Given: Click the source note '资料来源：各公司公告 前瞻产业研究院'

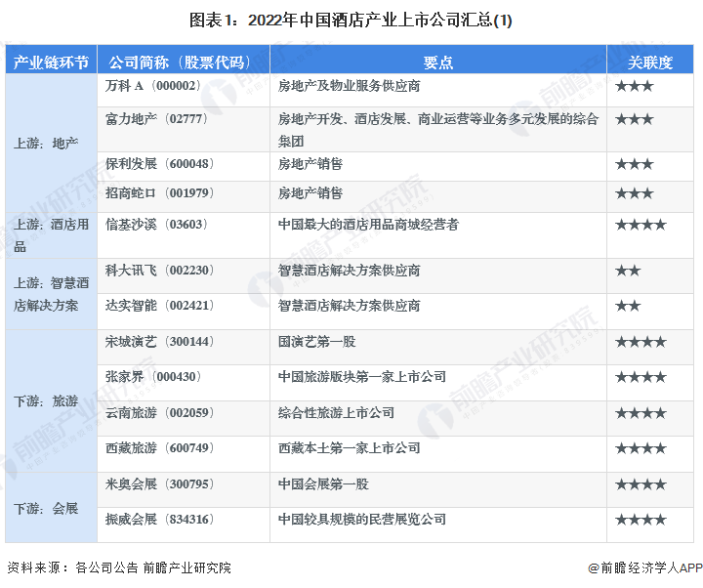Looking at the screenshot, I should (119, 567).
